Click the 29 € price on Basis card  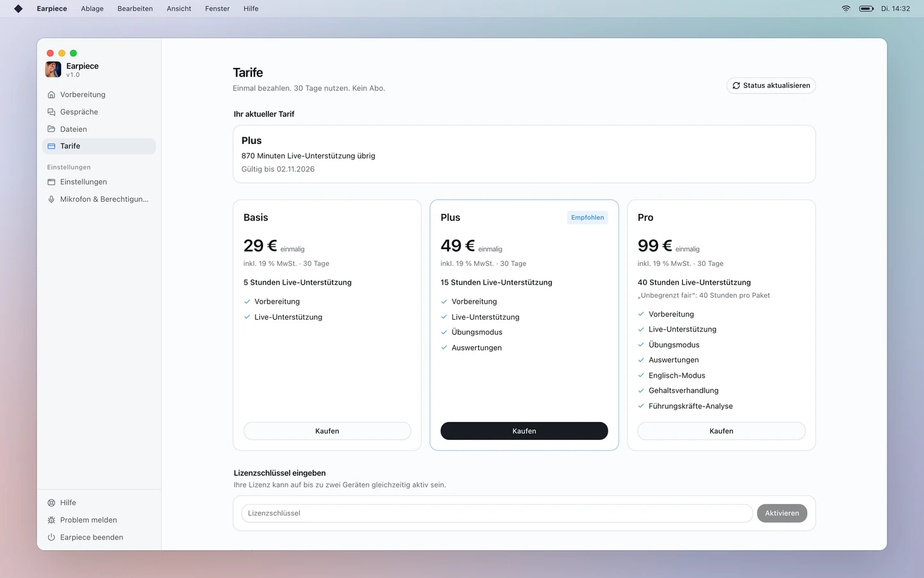point(260,246)
